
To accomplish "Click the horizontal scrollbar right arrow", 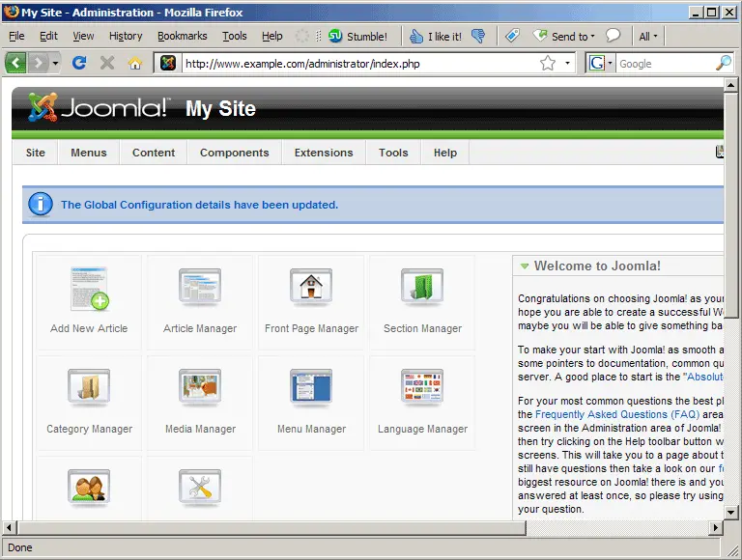I will click(716, 527).
